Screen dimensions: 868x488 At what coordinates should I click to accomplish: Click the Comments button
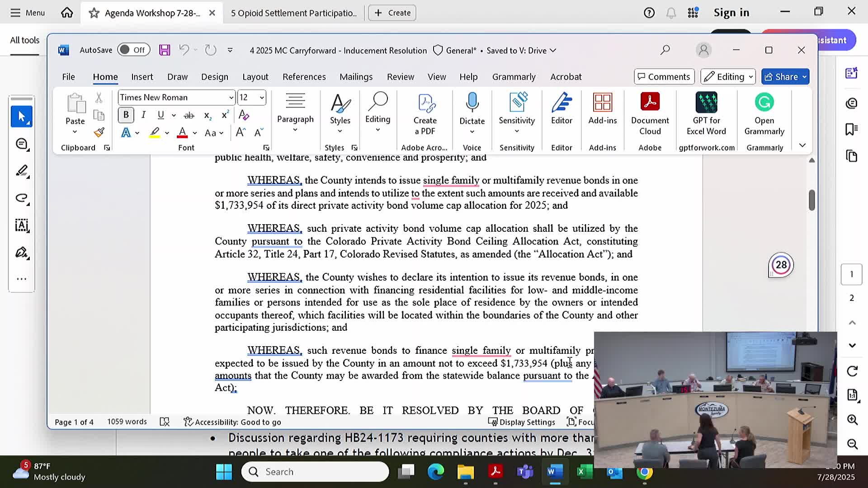664,77
